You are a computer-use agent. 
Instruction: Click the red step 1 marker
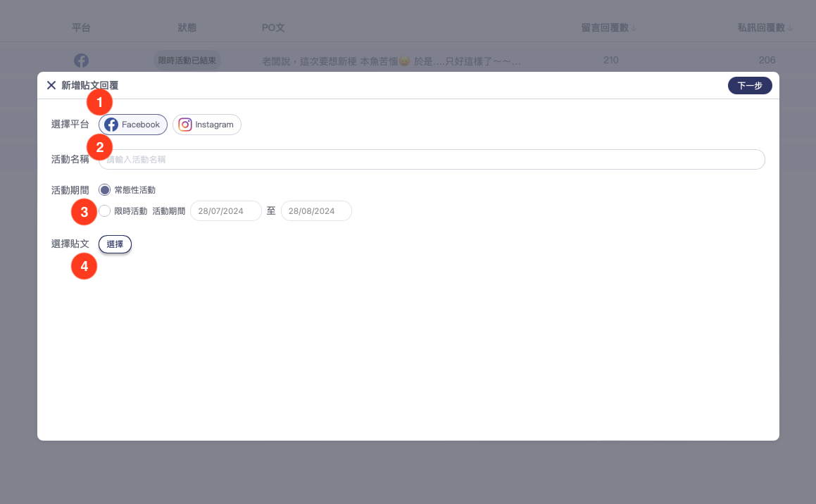point(99,102)
